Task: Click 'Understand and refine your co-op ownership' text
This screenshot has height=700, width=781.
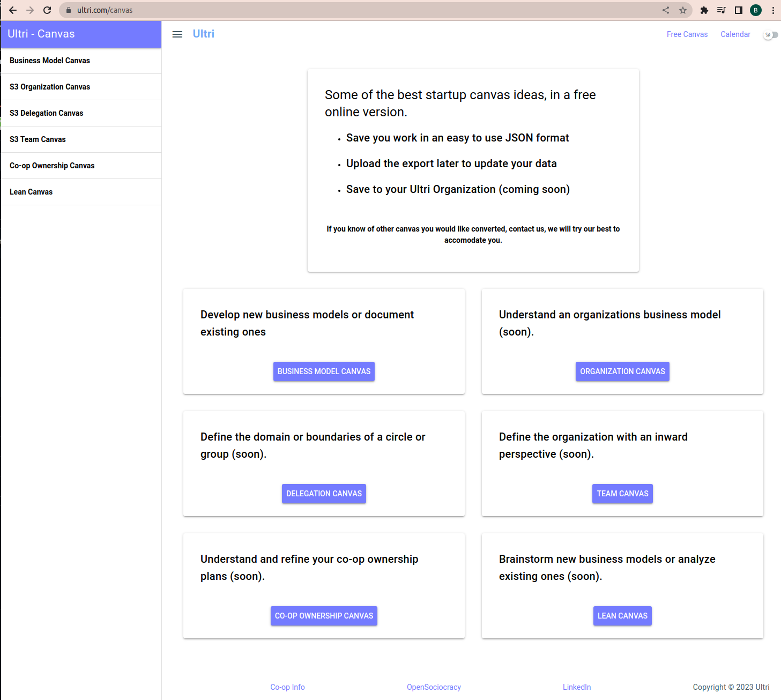Action: 309,568
